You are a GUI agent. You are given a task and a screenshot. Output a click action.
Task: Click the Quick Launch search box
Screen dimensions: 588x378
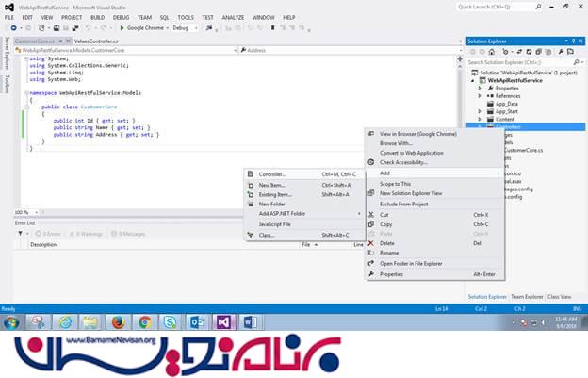[x=514, y=7]
